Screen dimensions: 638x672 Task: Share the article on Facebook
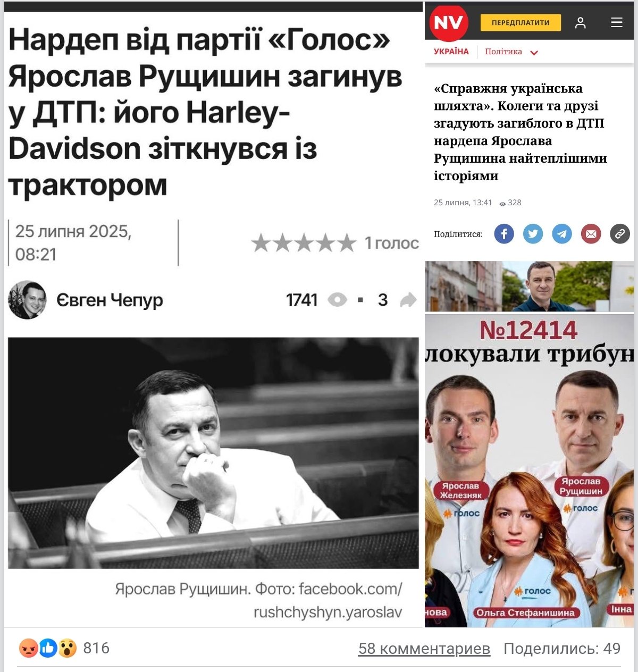tap(504, 233)
